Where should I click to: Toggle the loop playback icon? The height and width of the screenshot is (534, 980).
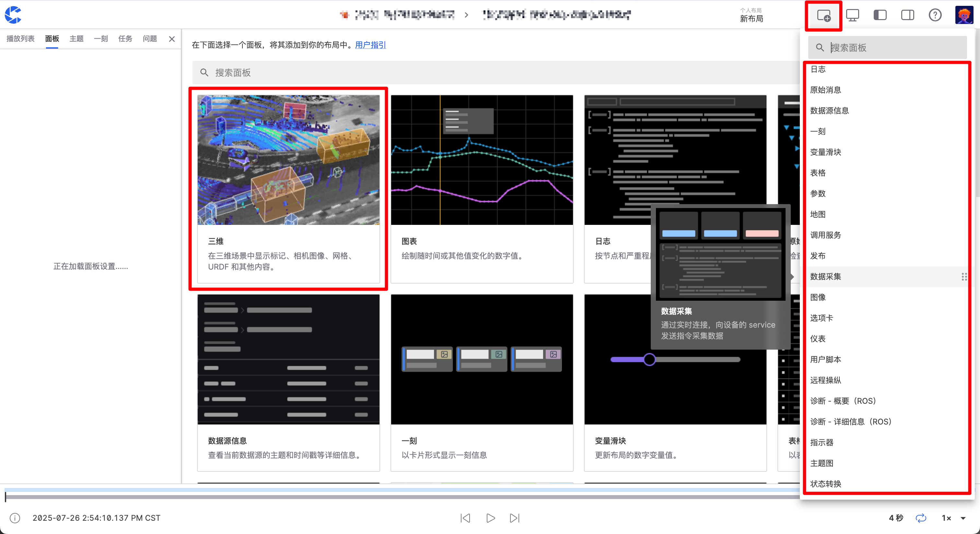921,518
